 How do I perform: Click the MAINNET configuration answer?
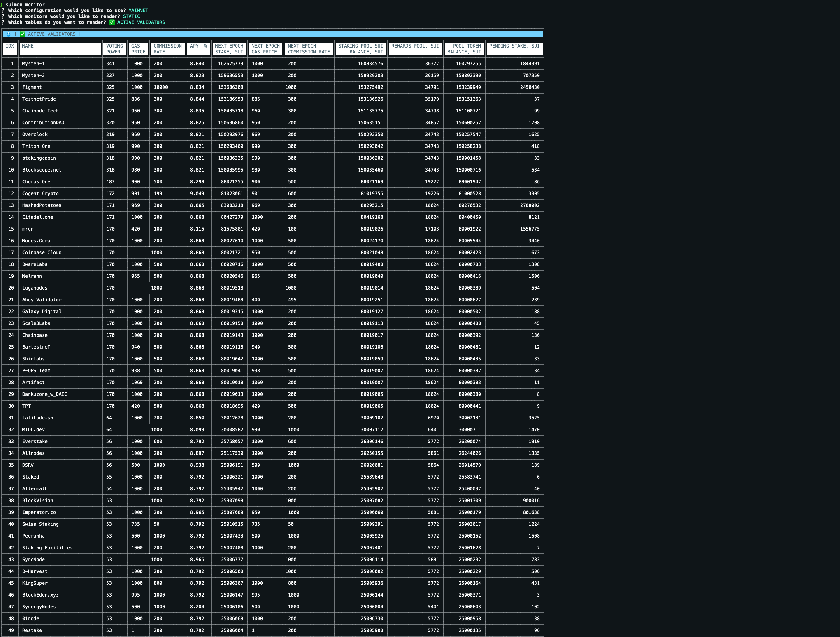coord(138,11)
